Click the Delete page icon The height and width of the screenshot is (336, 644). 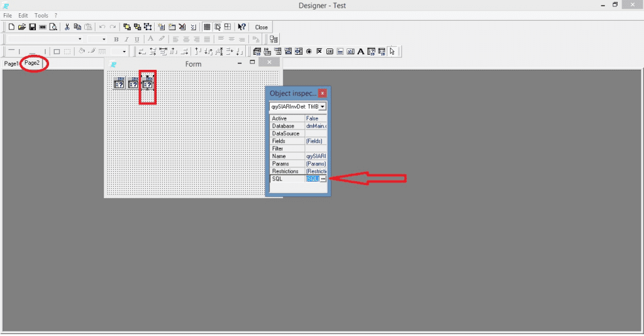pos(182,27)
